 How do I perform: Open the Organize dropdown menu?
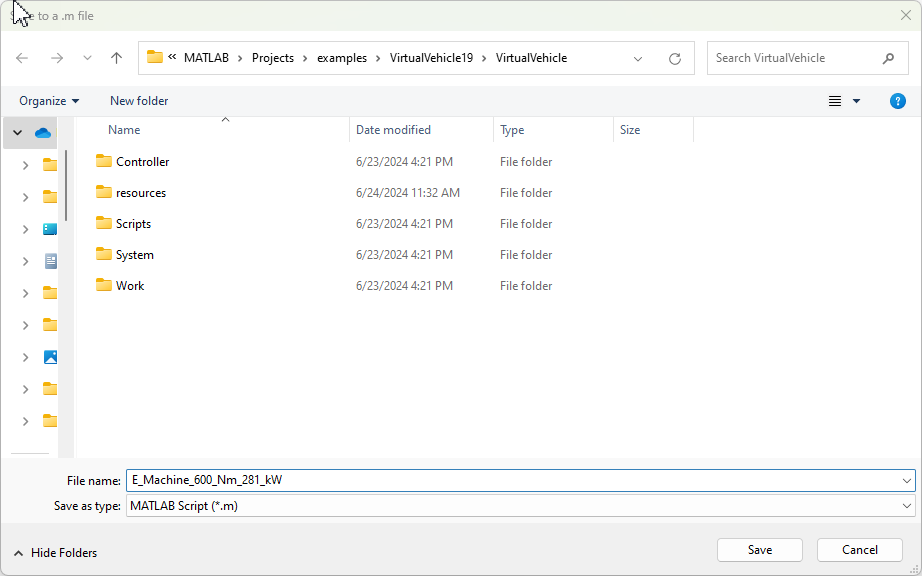[x=48, y=101]
